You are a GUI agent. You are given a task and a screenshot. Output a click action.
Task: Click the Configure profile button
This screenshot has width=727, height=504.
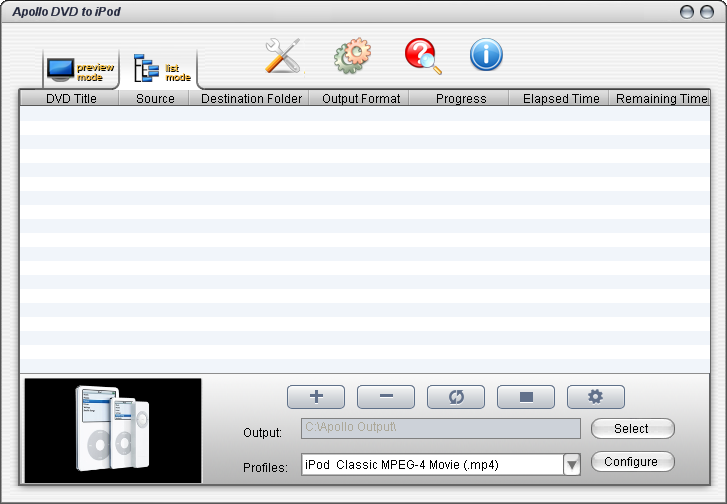point(632,462)
